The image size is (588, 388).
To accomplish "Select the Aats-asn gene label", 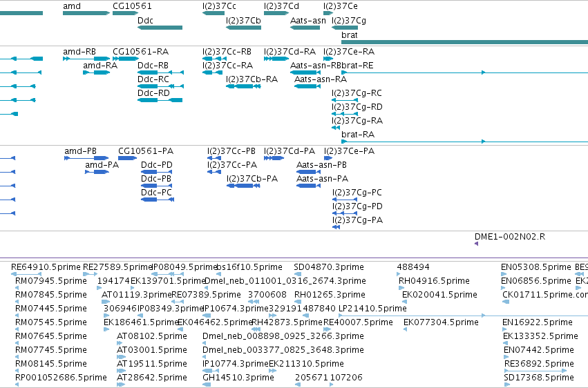I will click(308, 21).
